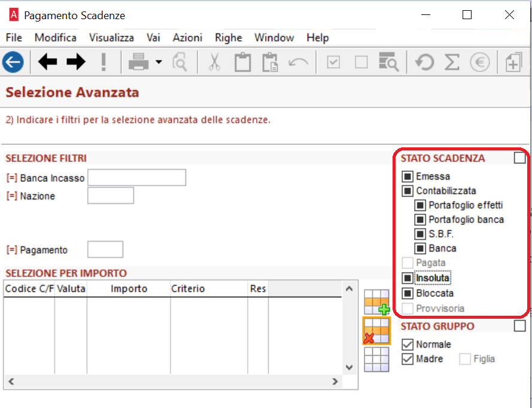532x408 pixels.
Task: Open print preview magnifier icon
Action: click(180, 62)
